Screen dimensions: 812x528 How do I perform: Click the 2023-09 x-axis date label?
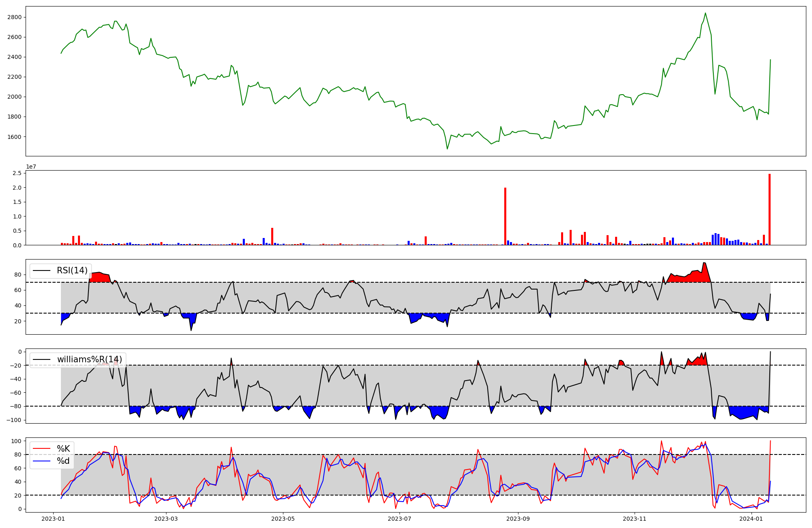(x=518, y=519)
